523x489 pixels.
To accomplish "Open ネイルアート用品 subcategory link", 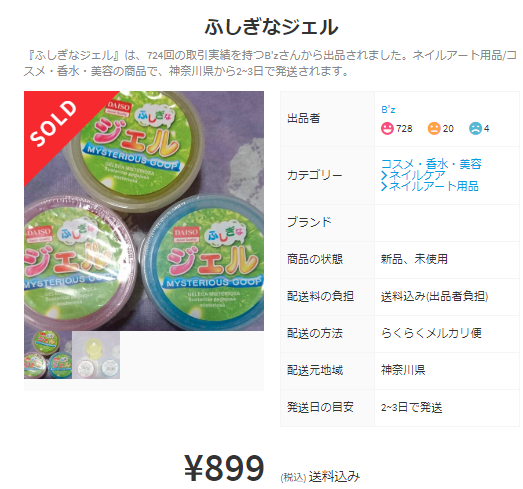I will point(434,186).
